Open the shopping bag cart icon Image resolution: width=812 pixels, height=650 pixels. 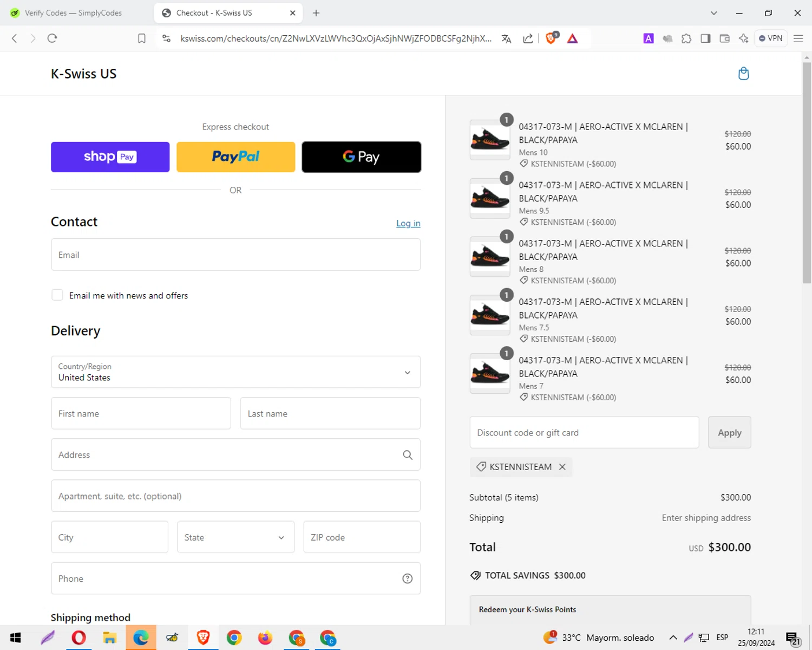(743, 74)
